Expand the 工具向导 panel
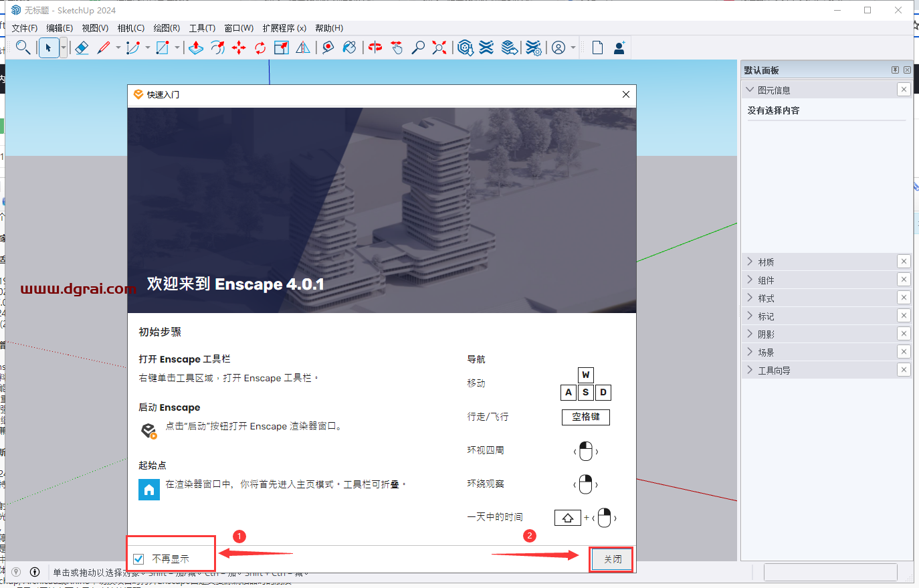Image resolution: width=919 pixels, height=588 pixels. (x=750, y=370)
